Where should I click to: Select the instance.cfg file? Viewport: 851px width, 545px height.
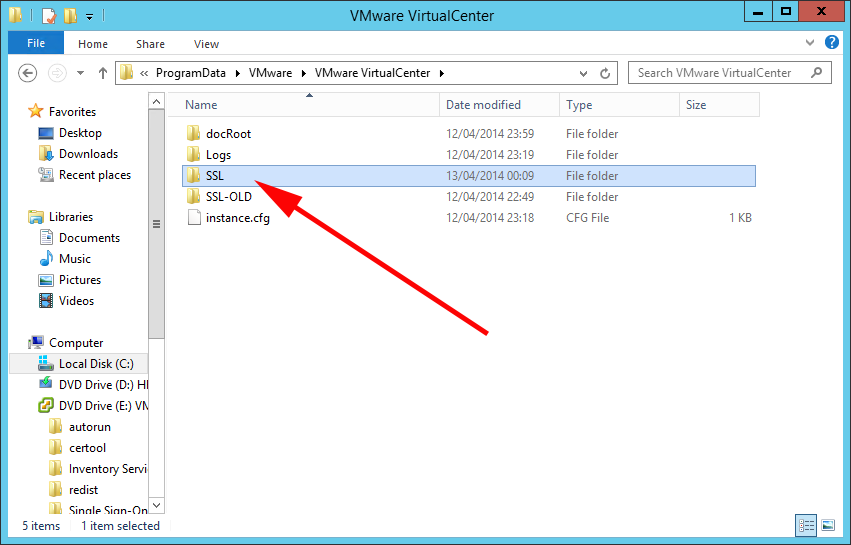(238, 218)
